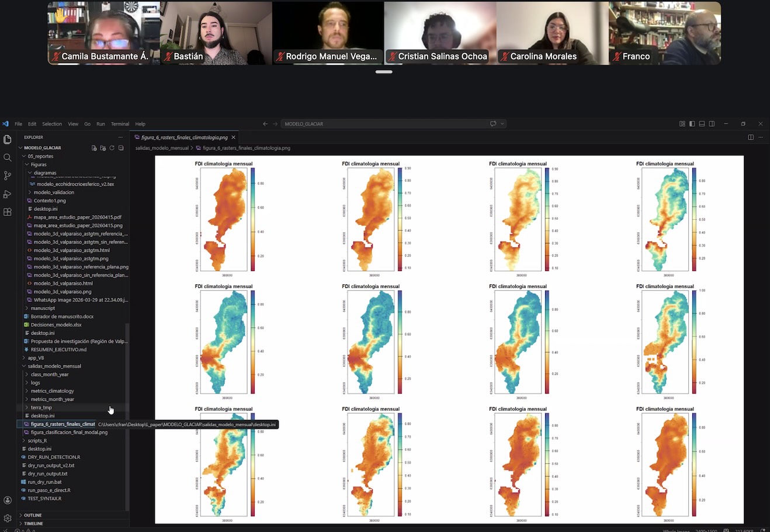
Task: Open the Extensions view
Action: coord(8,212)
